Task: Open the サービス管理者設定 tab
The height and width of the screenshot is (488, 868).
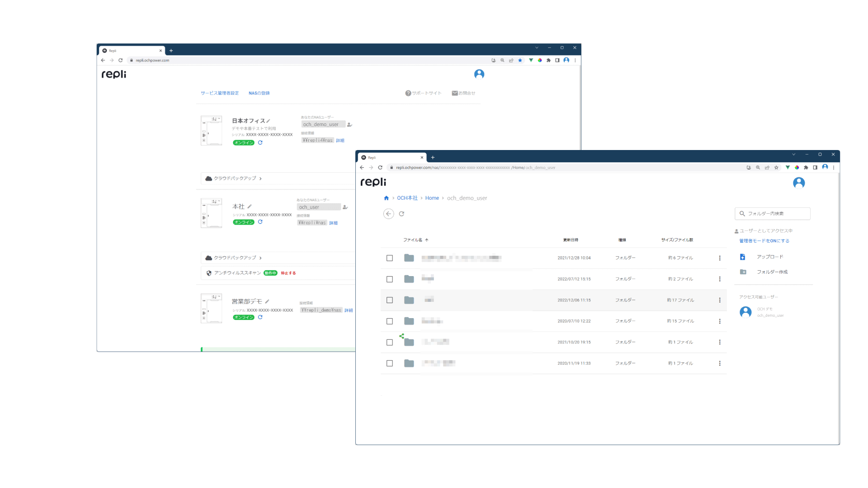Action: click(220, 93)
